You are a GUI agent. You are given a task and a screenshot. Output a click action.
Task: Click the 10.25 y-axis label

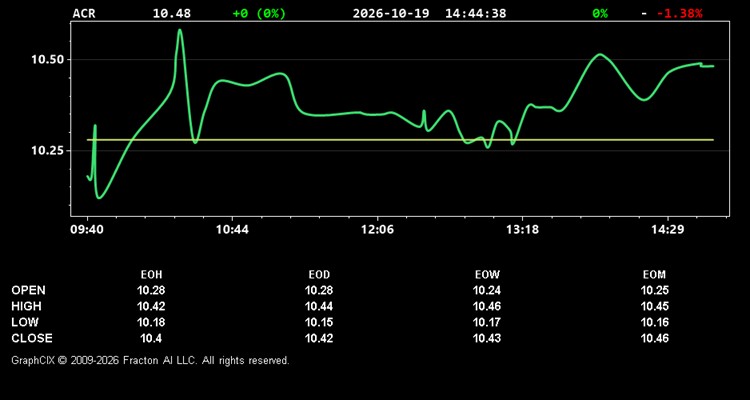47,150
